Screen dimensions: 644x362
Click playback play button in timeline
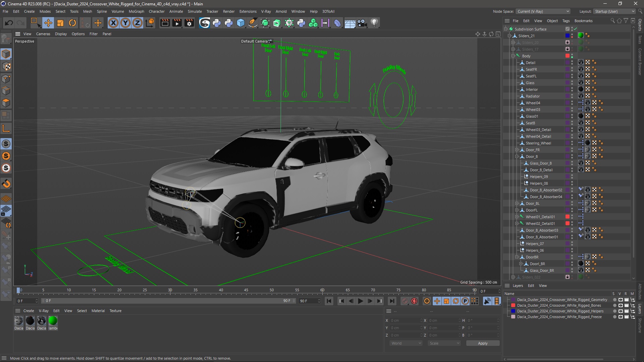click(361, 301)
